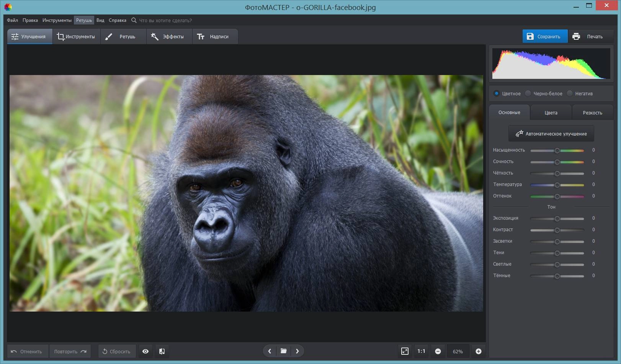
Task: Click the Температура slider handle
Action: click(557, 185)
